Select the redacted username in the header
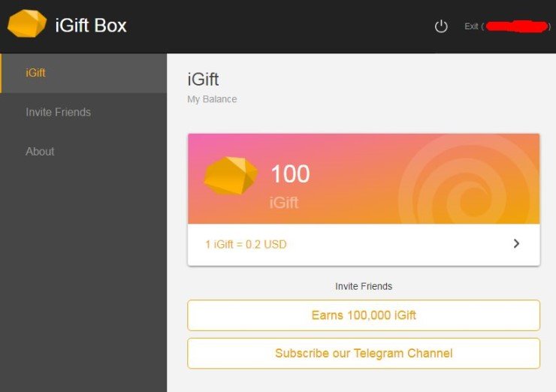Screen dimensions: 556x392 coord(515,26)
